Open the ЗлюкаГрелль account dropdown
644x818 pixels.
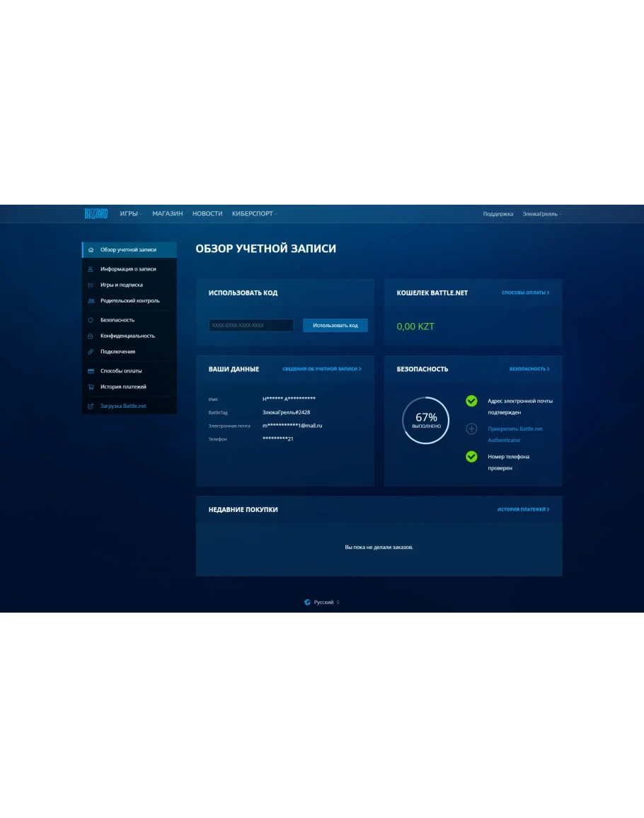(x=541, y=214)
